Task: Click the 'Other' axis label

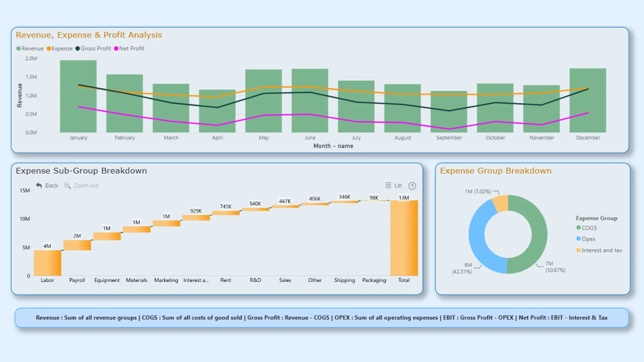Action: point(315,280)
